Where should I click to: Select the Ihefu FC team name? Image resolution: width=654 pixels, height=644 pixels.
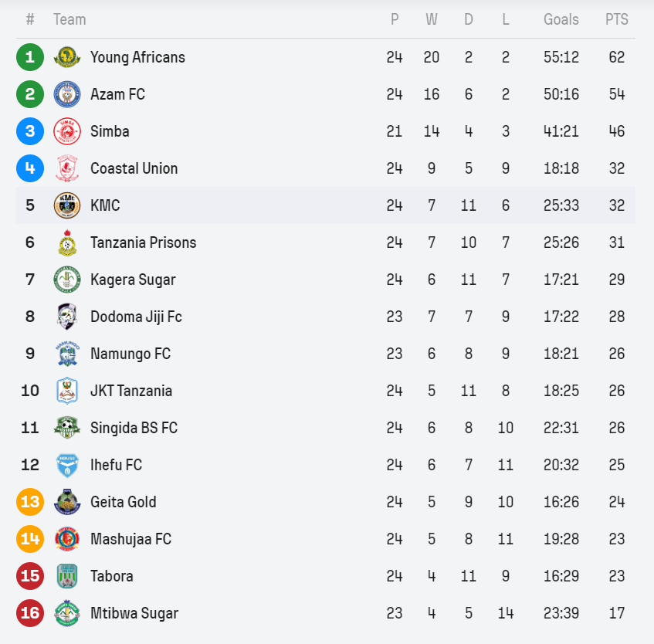[117, 465]
